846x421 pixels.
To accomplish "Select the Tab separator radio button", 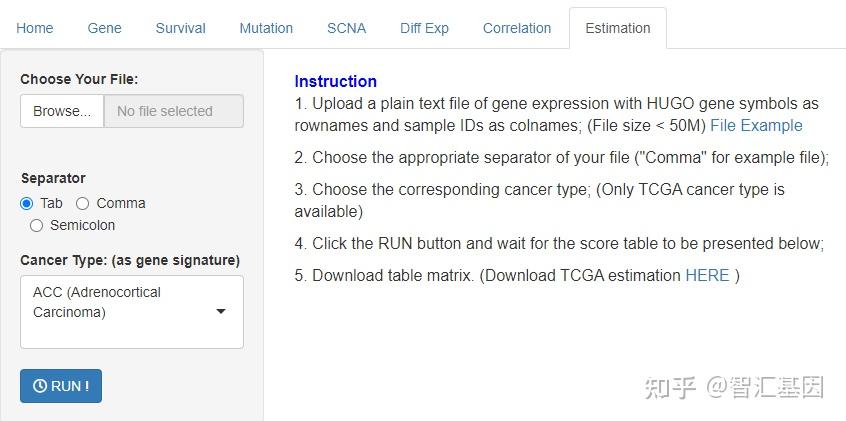I will [27, 203].
